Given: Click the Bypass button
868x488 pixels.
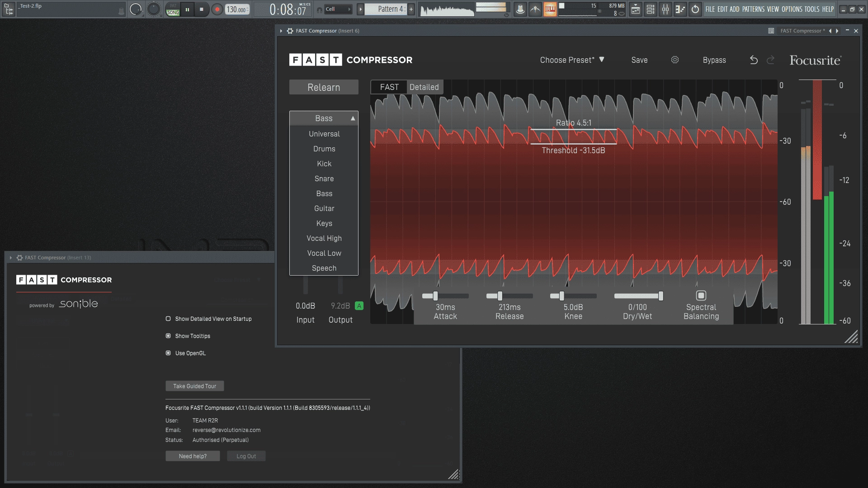Looking at the screenshot, I should 714,60.
